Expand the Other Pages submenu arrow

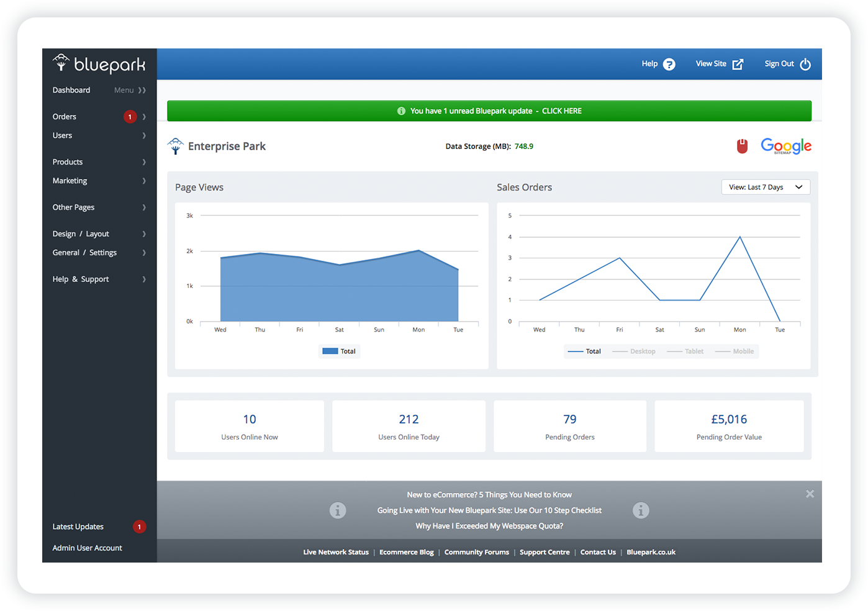click(x=144, y=207)
